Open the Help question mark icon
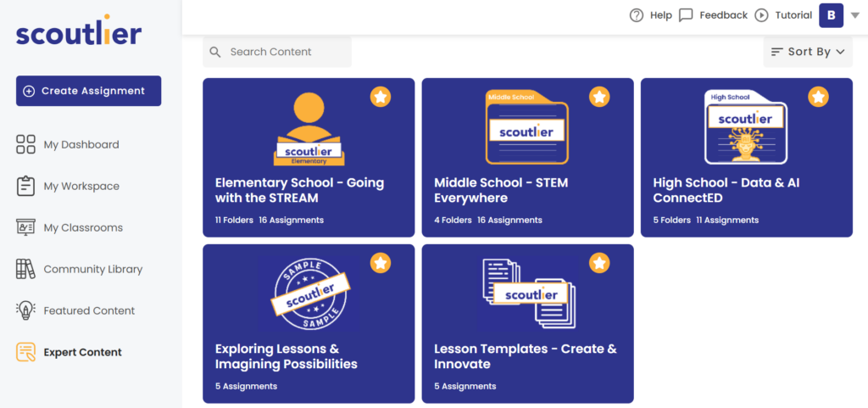 637,15
